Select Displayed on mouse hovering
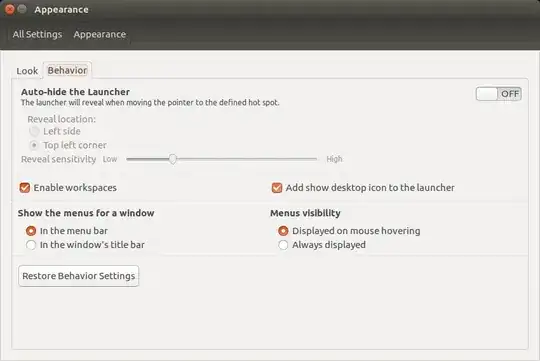The height and width of the screenshot is (361, 540). (283, 231)
